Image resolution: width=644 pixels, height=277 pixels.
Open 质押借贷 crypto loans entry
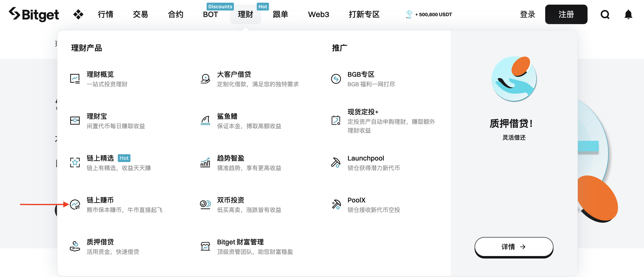click(105, 246)
